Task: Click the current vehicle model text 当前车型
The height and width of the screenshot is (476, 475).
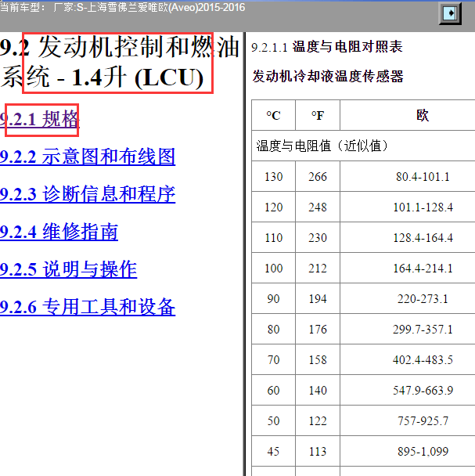Action: tap(122, 7)
